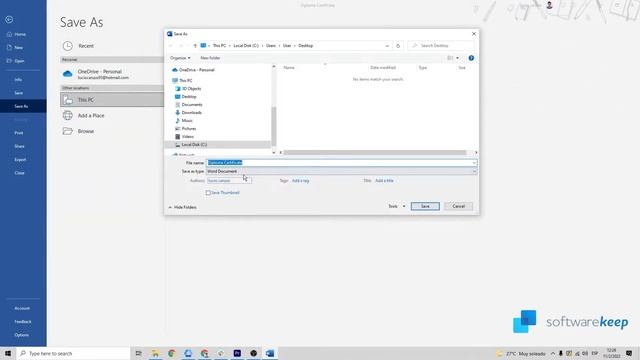Click the refresh button beside address bar
The width and height of the screenshot is (640, 360).
click(398, 46)
